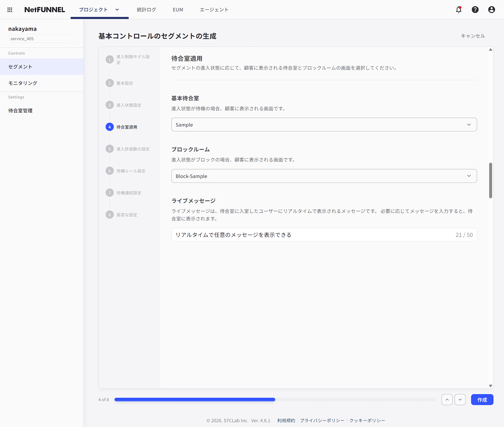Click the ライブメッセージ text input field

coord(312,235)
